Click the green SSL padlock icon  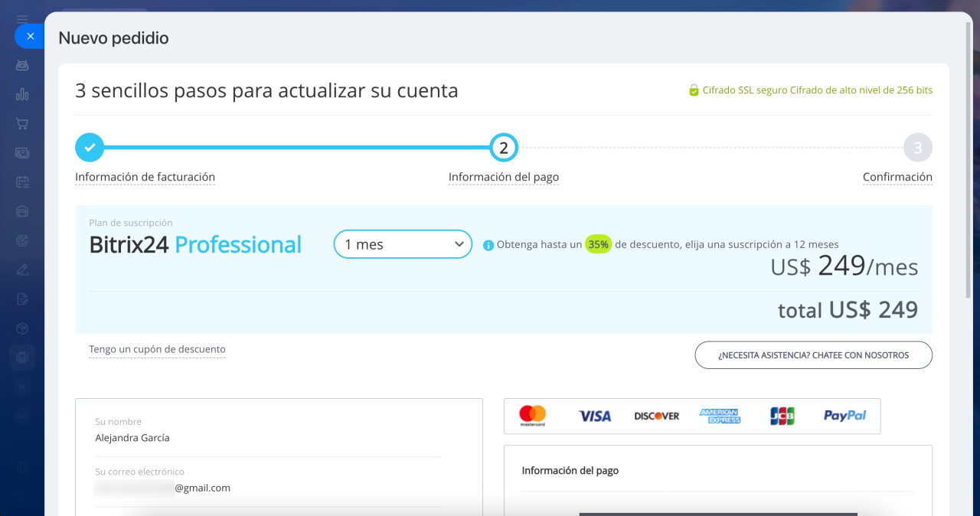[694, 90]
